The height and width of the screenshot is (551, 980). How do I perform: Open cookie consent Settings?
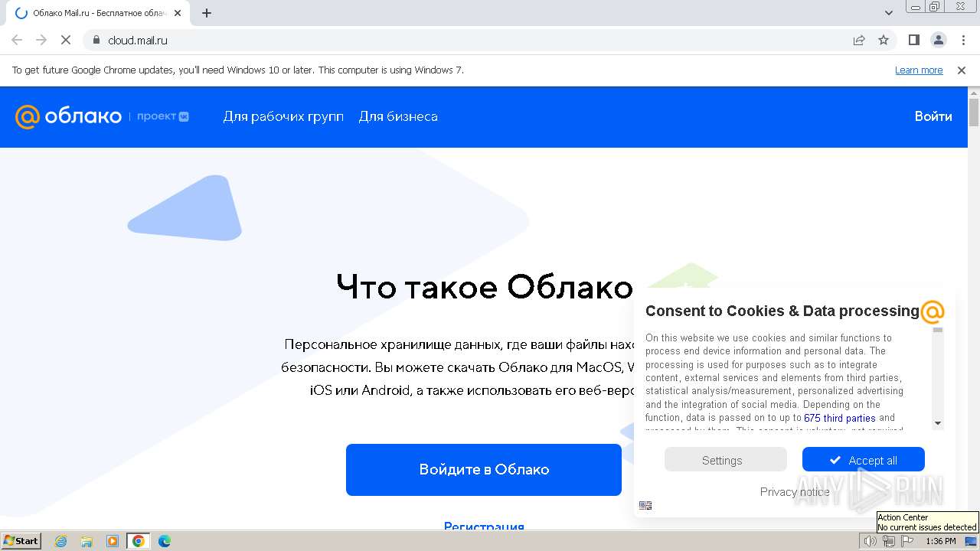725,460
